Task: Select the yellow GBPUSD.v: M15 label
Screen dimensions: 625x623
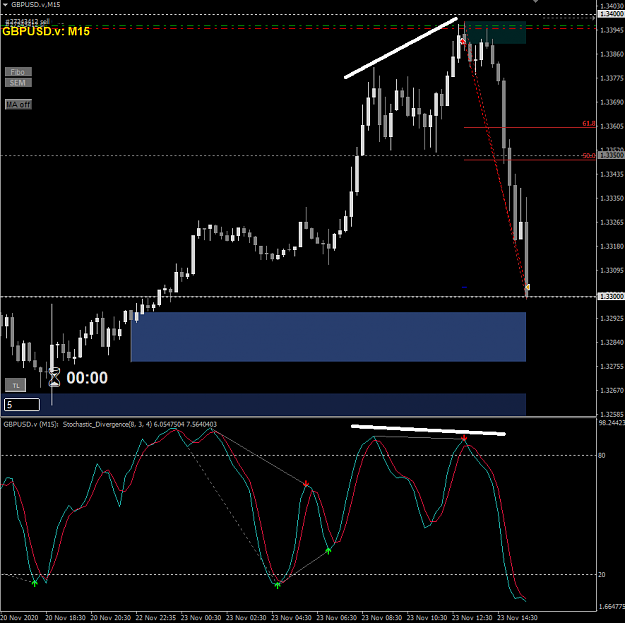Action: 46,31
